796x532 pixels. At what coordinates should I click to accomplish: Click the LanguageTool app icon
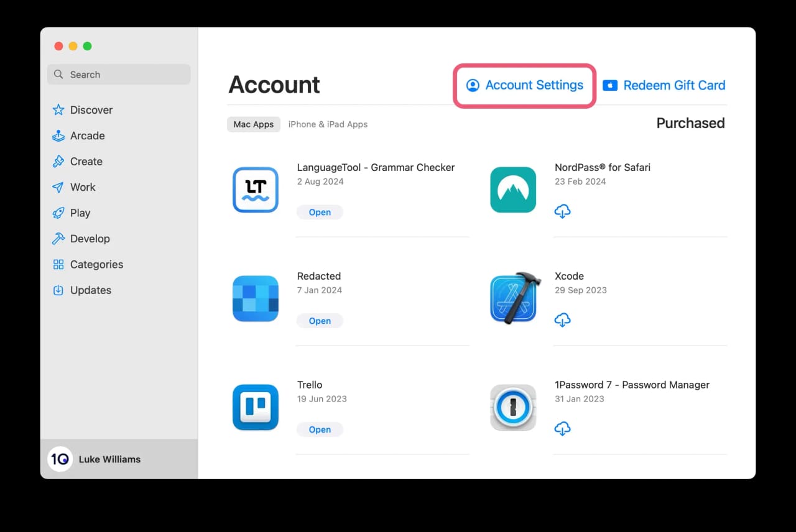click(255, 190)
